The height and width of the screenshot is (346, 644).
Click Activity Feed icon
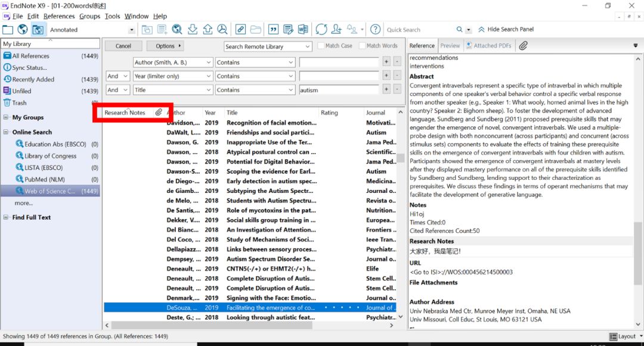coord(352,29)
